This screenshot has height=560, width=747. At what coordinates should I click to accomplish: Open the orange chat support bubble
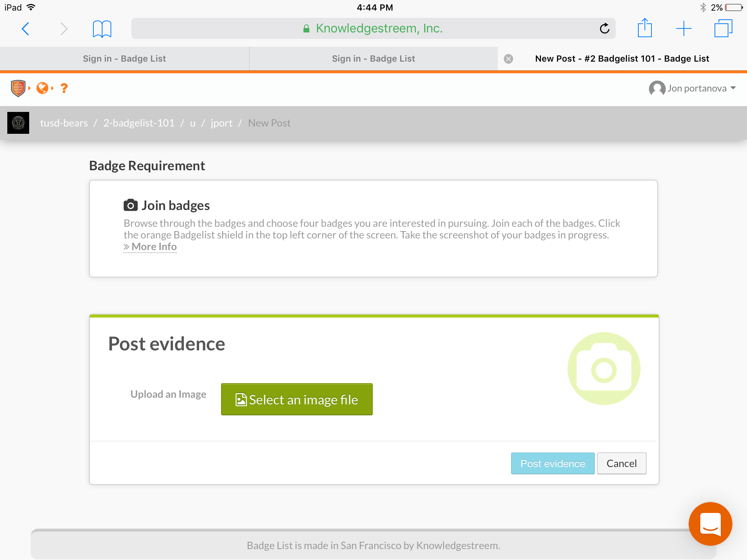[710, 524]
